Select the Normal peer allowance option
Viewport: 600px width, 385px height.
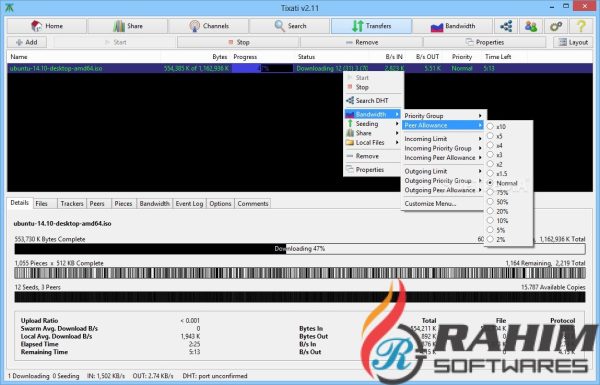pyautogui.click(x=508, y=183)
